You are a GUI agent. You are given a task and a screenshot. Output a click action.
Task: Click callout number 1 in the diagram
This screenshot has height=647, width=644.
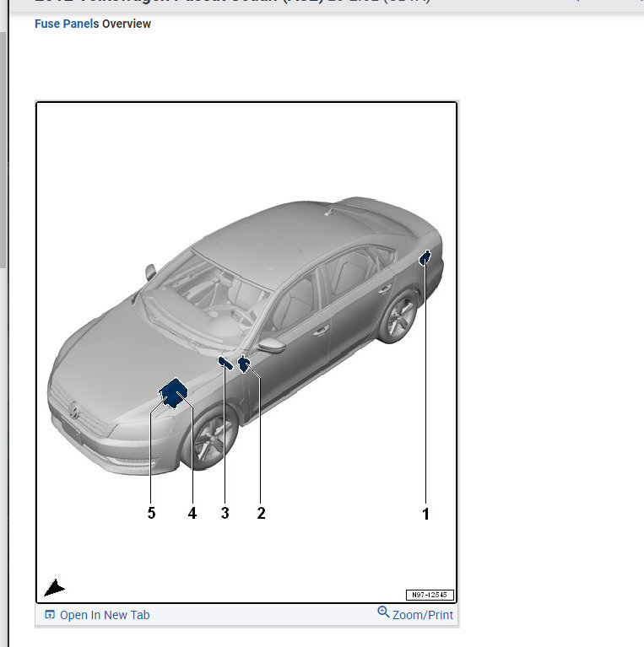425,513
